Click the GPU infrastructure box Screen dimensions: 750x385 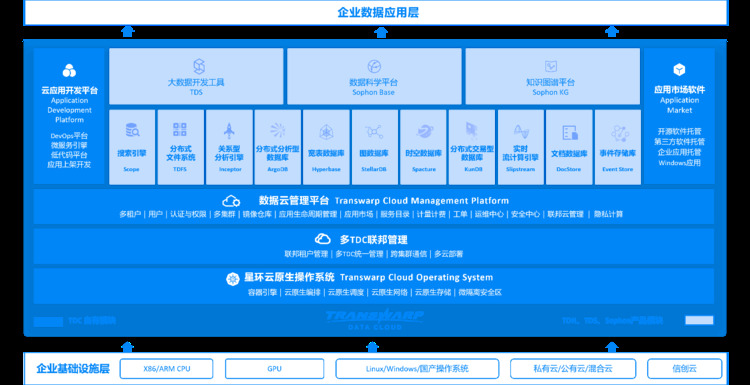(x=275, y=369)
